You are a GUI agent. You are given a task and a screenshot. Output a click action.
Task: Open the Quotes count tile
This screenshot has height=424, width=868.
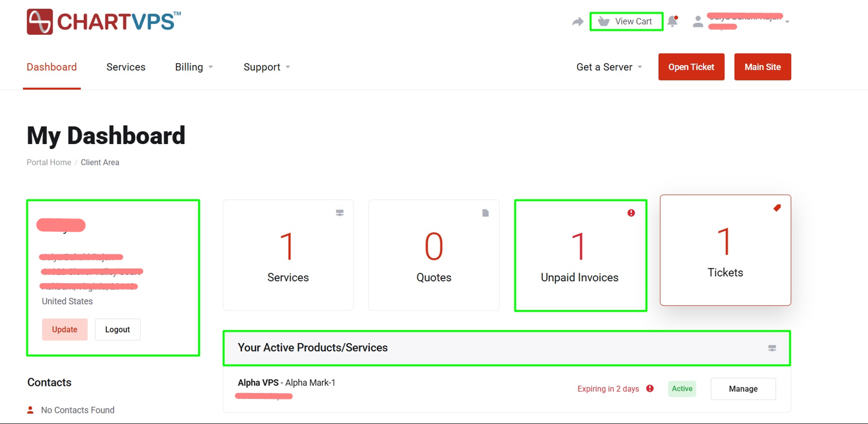point(434,255)
